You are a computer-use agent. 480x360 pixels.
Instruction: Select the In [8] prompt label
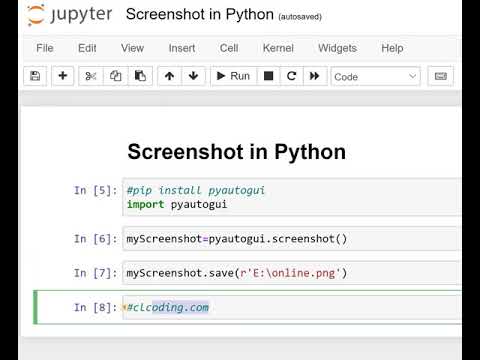click(95, 307)
